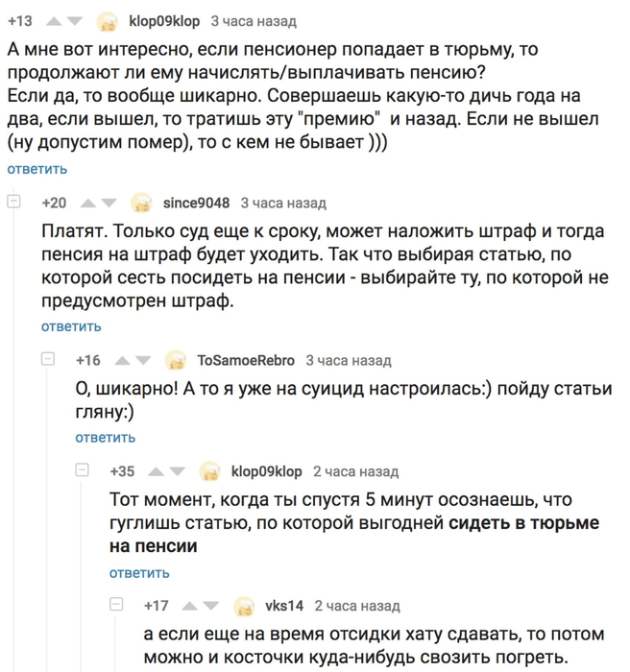This screenshot has width=630, height=672.
Task: Collapse the +35 klop09klop reply branch
Action: click(x=82, y=469)
